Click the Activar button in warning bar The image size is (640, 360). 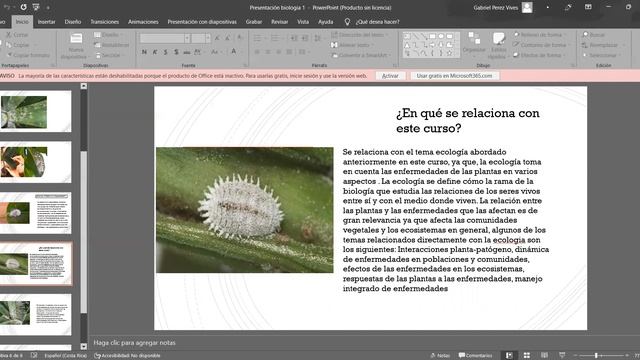[390, 76]
